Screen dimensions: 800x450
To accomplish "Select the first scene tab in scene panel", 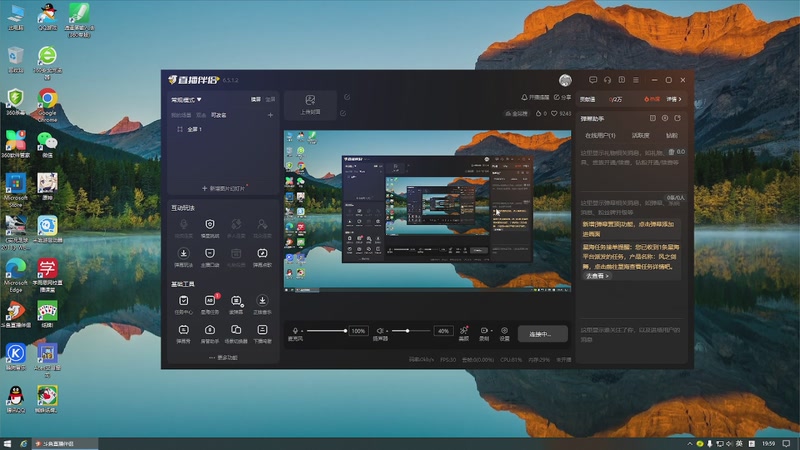I will [x=181, y=115].
